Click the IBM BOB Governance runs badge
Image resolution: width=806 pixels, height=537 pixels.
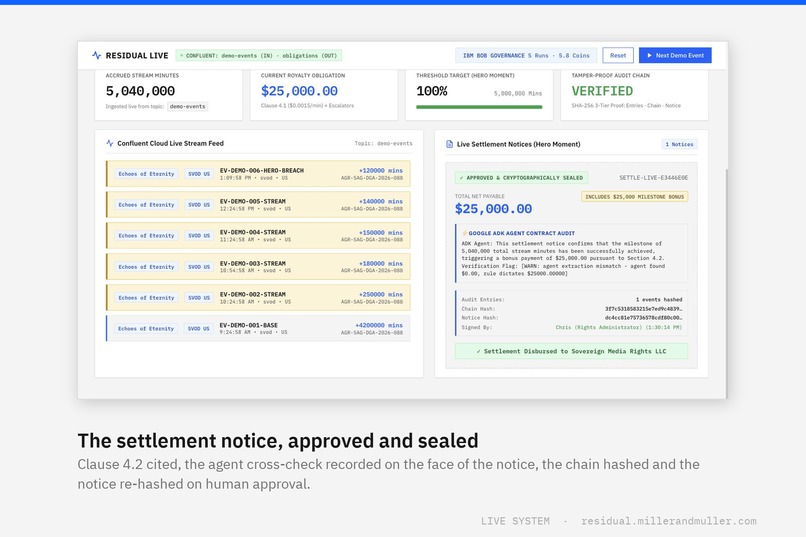point(526,55)
